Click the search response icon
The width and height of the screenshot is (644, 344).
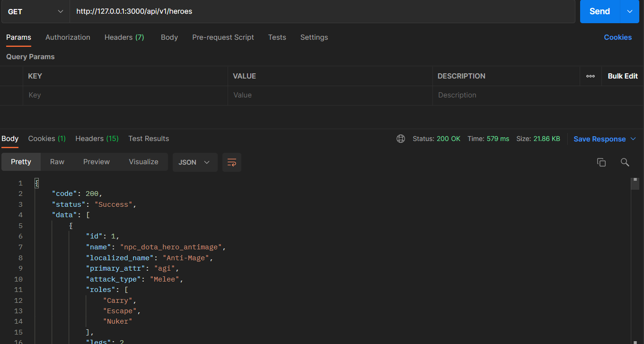point(625,162)
